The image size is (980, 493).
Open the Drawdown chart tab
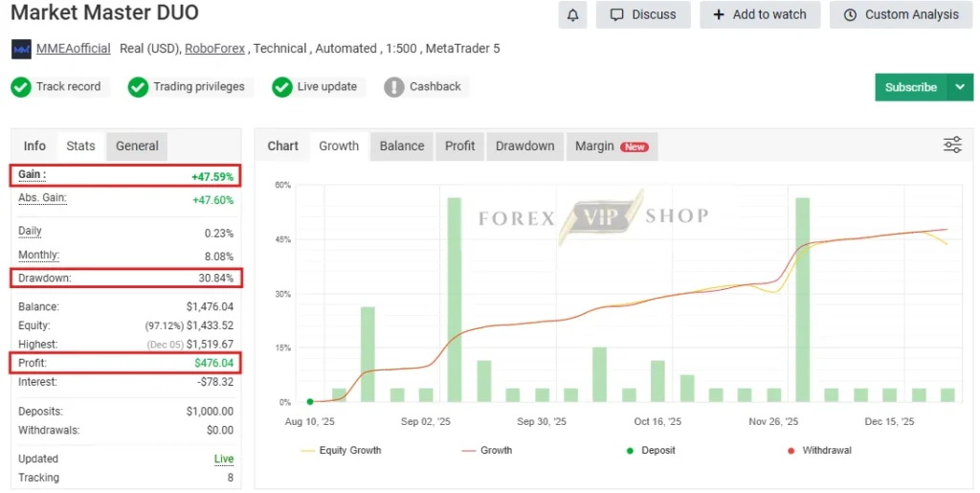525,146
